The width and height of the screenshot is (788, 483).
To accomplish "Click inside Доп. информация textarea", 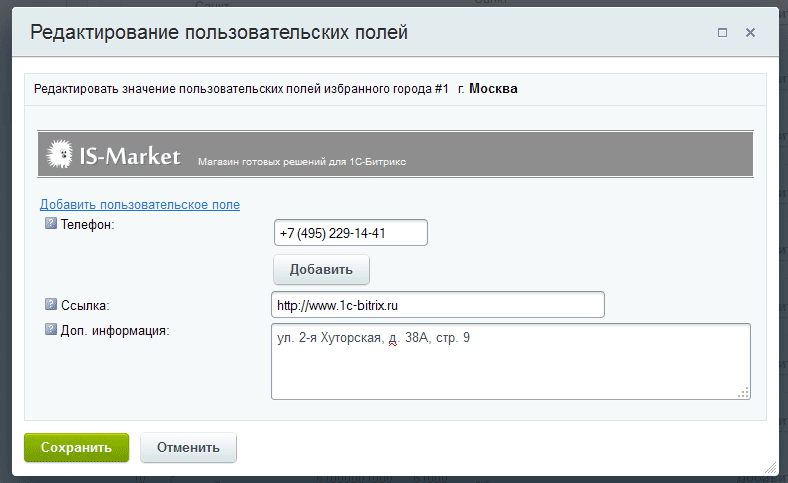I will click(x=511, y=361).
